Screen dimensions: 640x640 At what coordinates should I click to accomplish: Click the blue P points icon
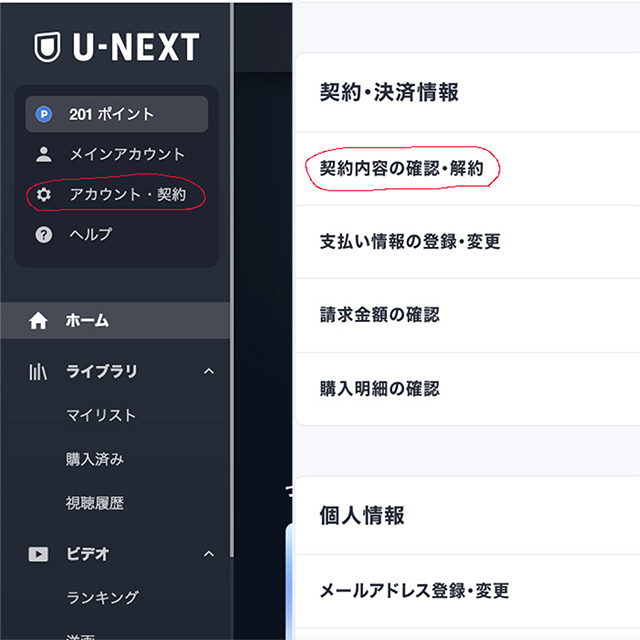44,114
